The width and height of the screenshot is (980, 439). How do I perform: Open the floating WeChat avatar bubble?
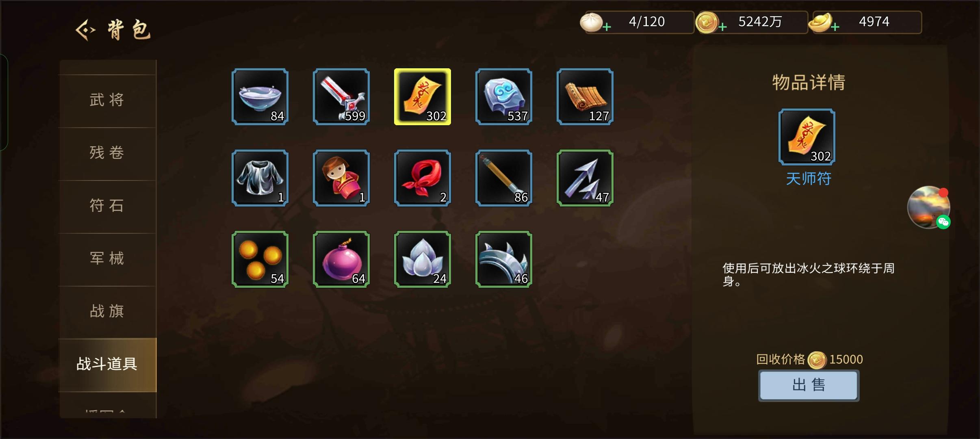(929, 207)
